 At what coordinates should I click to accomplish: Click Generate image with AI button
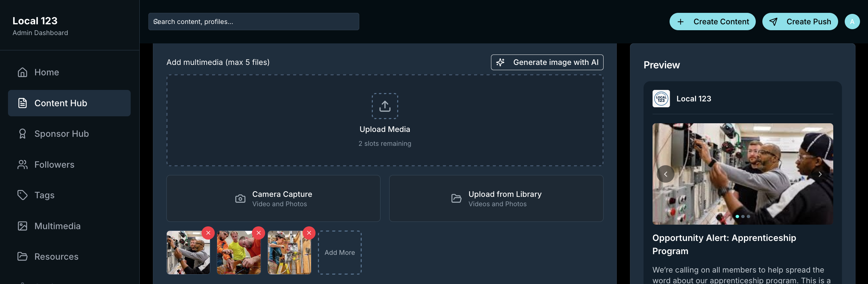pyautogui.click(x=547, y=62)
